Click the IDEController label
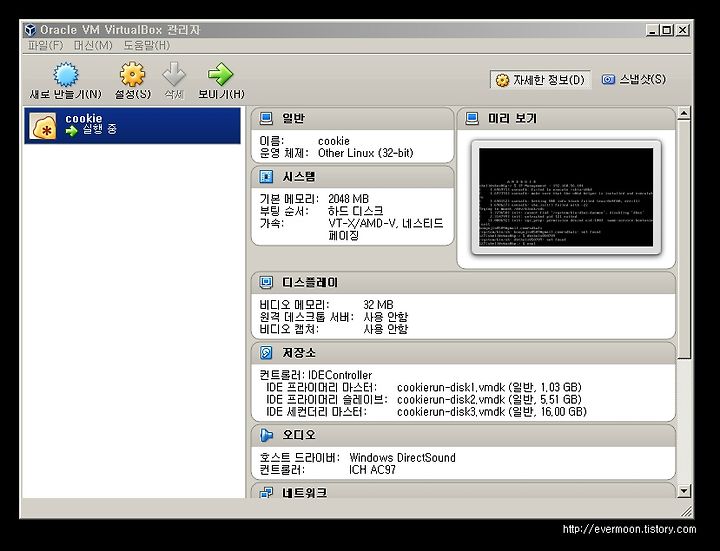Viewport: 720px width, 551px height. point(340,375)
